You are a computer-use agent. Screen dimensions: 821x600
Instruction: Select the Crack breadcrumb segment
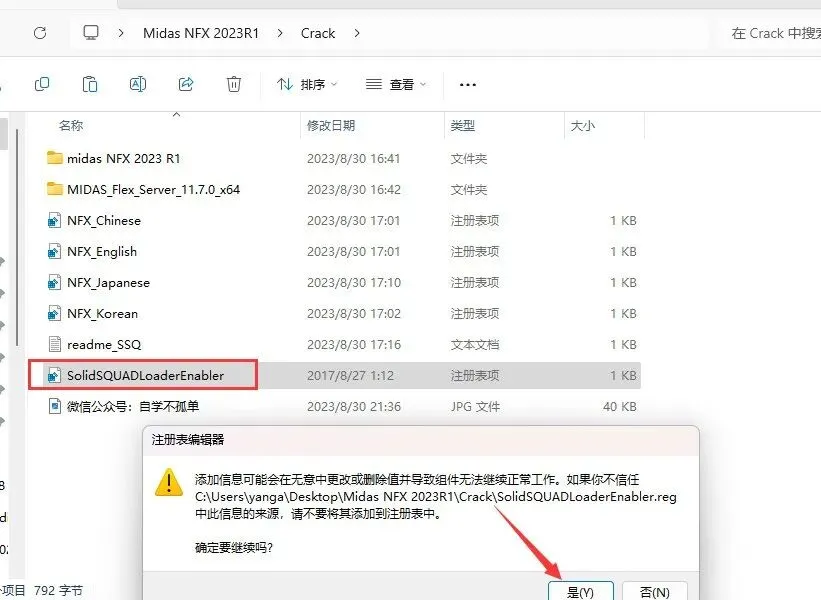click(318, 33)
